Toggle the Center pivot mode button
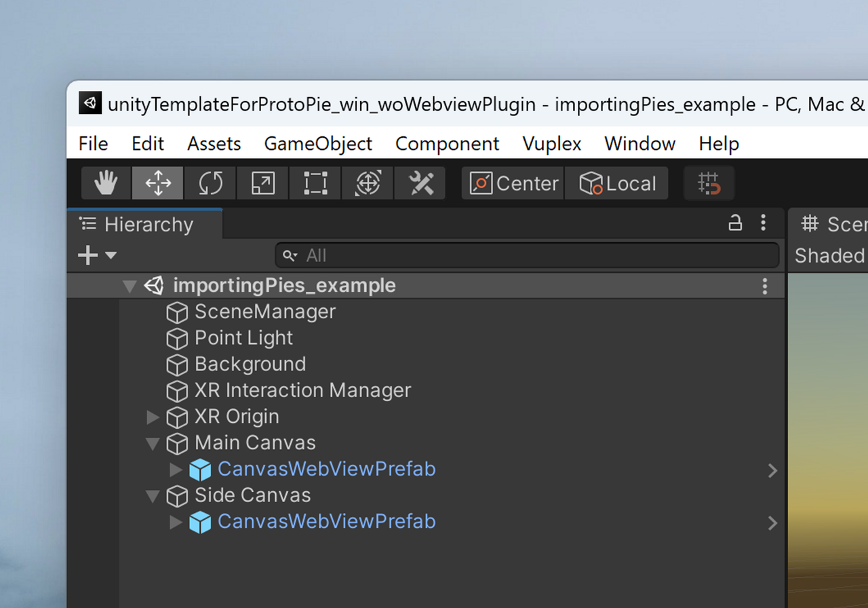868x608 pixels. pyautogui.click(x=513, y=183)
